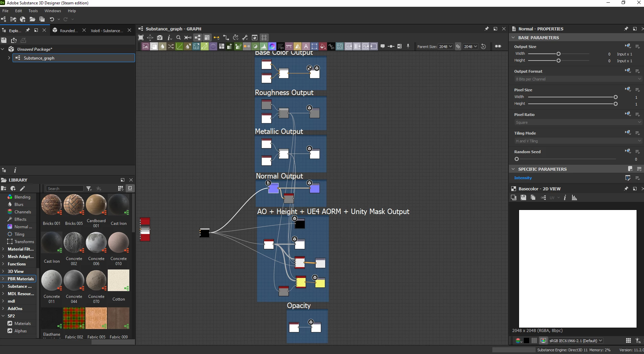This screenshot has width=644, height=354.
Task: Pin the Normal PROPERTIES panel
Action: point(626,29)
